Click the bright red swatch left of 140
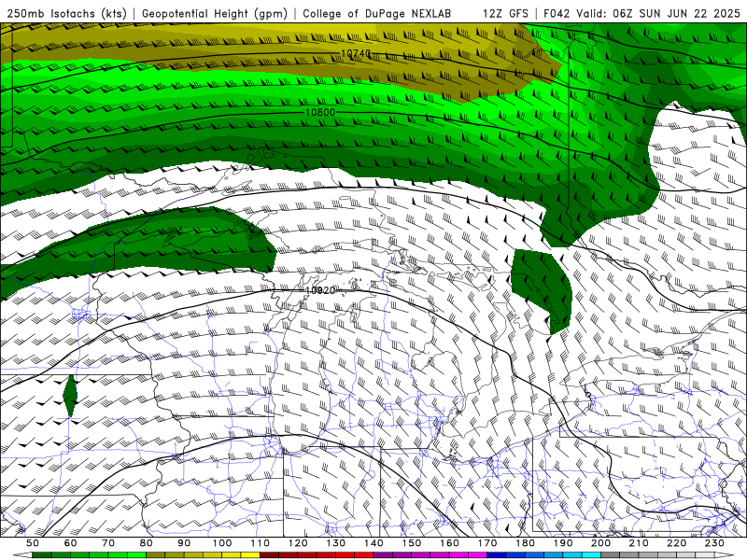The width and height of the screenshot is (747, 560). pos(364,555)
